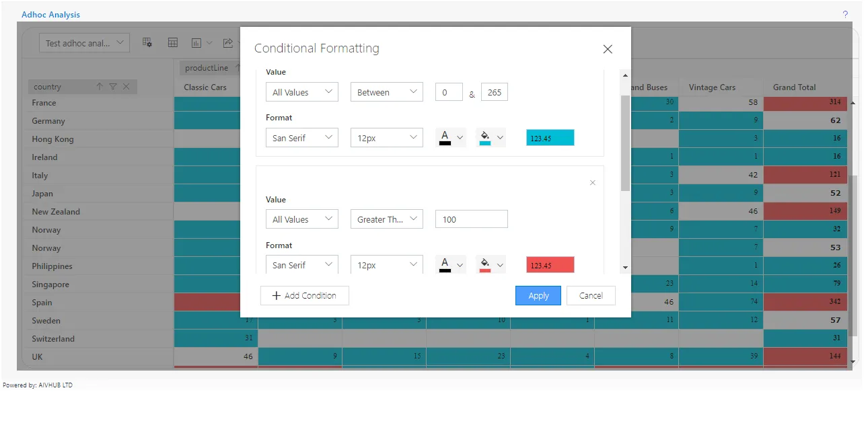Open the 'Test adhoc anal...' report selector

click(x=84, y=42)
